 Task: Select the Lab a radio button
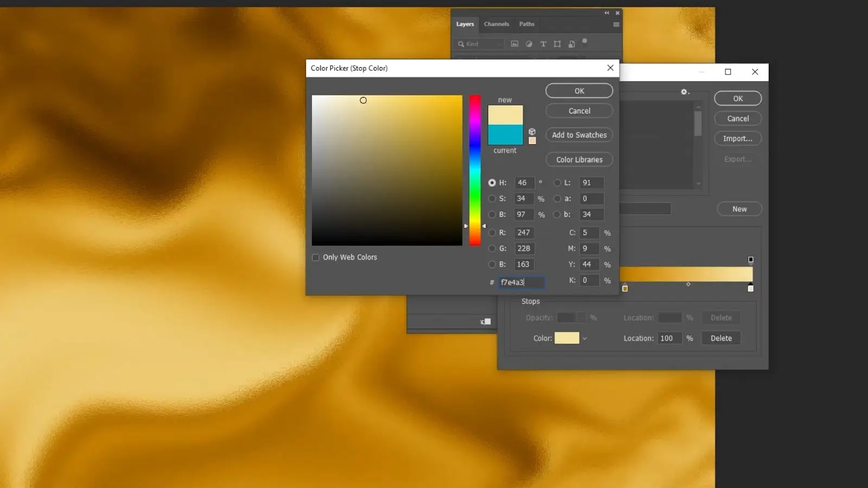click(557, 198)
